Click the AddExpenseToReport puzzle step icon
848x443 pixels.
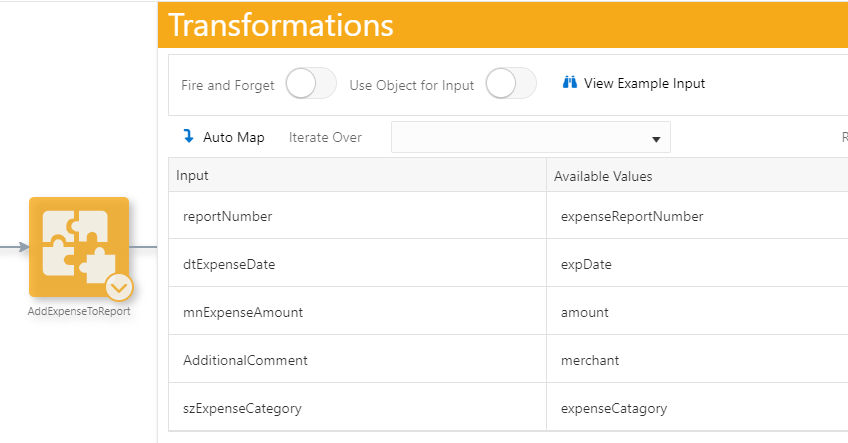click(x=78, y=246)
